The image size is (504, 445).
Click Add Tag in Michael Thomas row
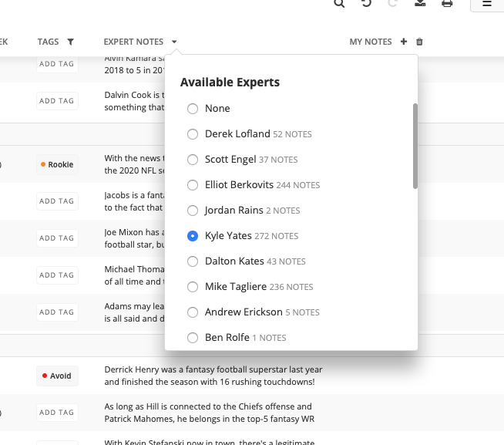coord(57,275)
